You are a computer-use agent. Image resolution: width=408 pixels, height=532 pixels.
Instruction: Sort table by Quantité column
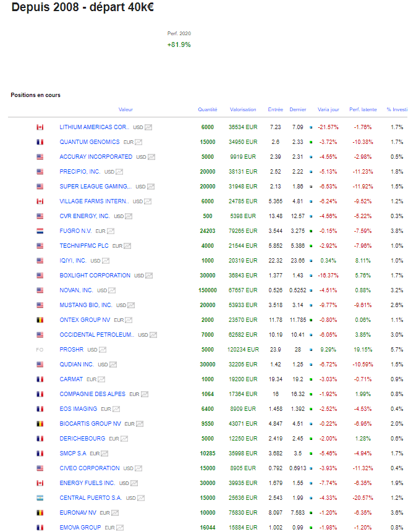[207, 109]
